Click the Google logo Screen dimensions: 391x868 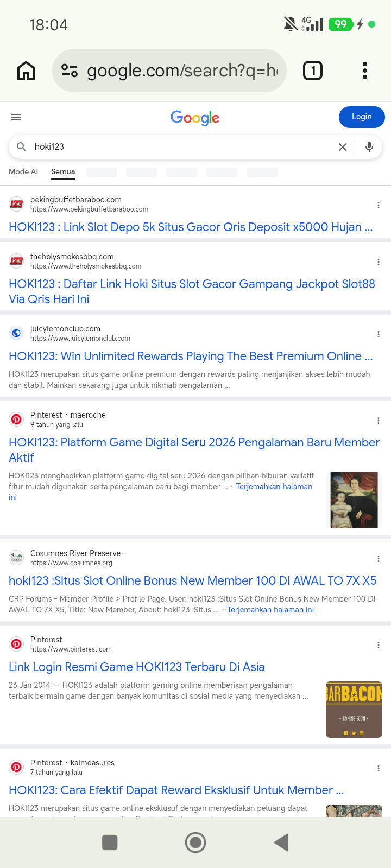tap(195, 118)
